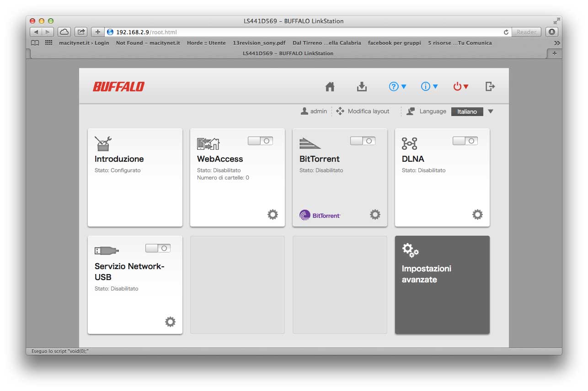Click the Safari forward arrow
This screenshot has height=391, width=588.
pos(48,32)
